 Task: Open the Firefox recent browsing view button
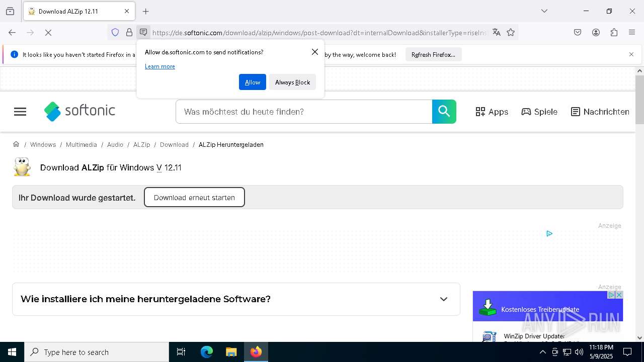(x=10, y=11)
